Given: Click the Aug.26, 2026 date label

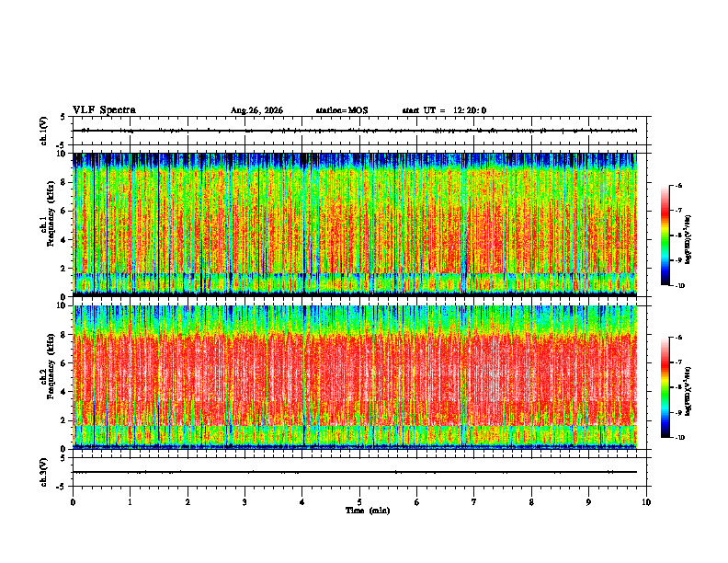Looking at the screenshot, I should 256,110.
